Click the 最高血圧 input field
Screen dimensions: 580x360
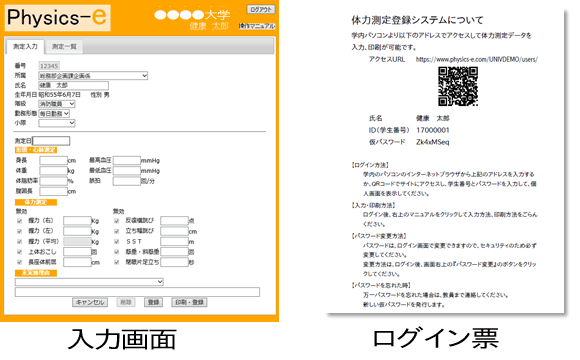[x=127, y=160]
